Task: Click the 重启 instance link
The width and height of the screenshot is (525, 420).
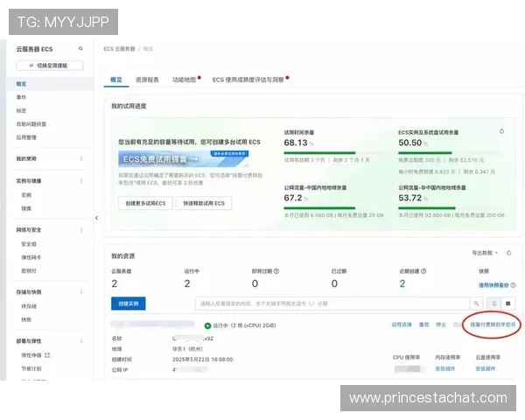Action: coord(423,325)
